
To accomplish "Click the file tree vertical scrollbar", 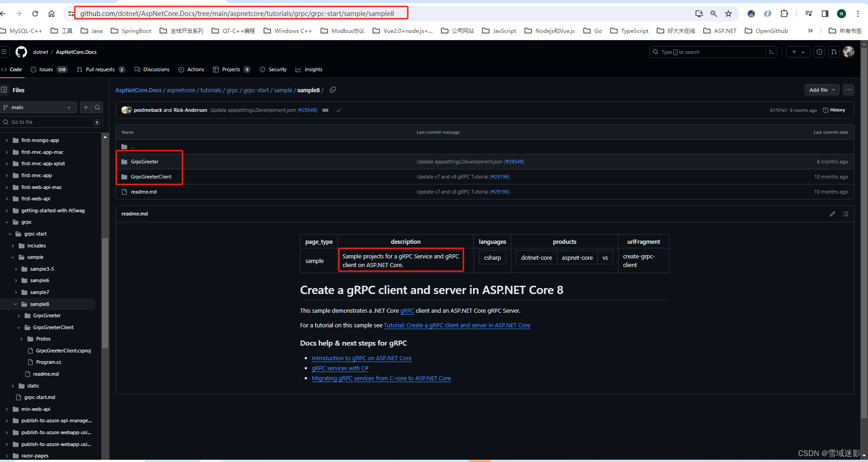I will coord(105,293).
